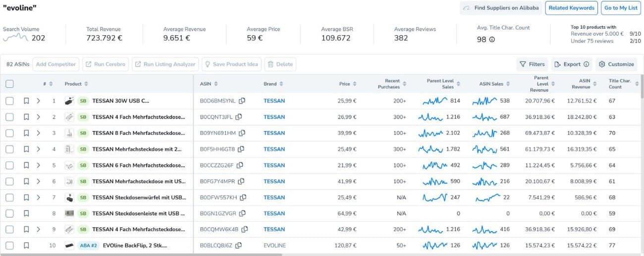
Task: Bookmark TESSAN Steckdosenleiste row 8
Action: [x=26, y=213]
